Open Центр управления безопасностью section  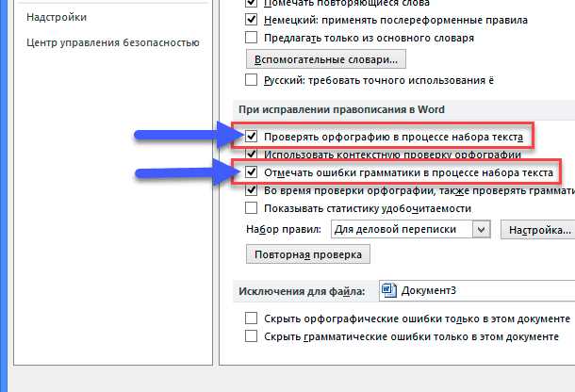pos(113,42)
